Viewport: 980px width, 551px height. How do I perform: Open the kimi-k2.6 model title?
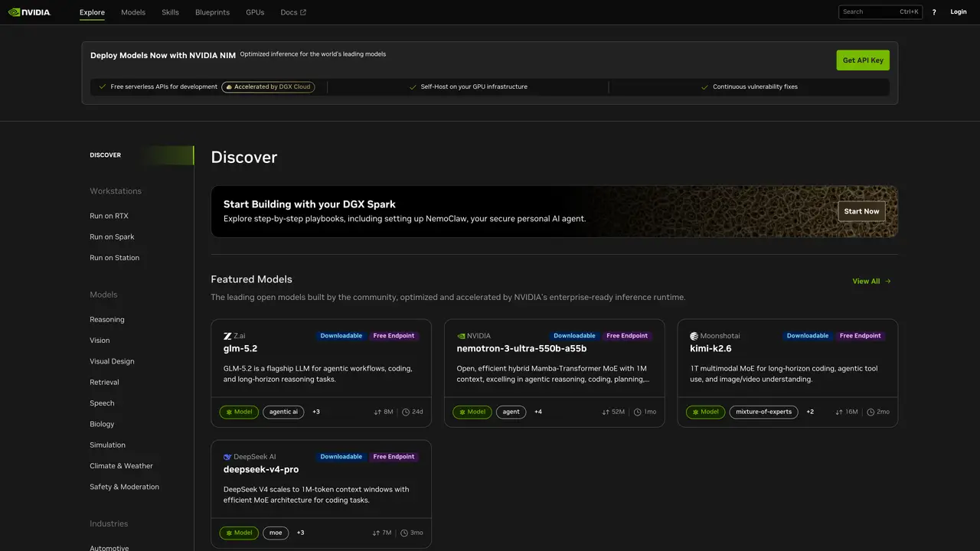[710, 348]
